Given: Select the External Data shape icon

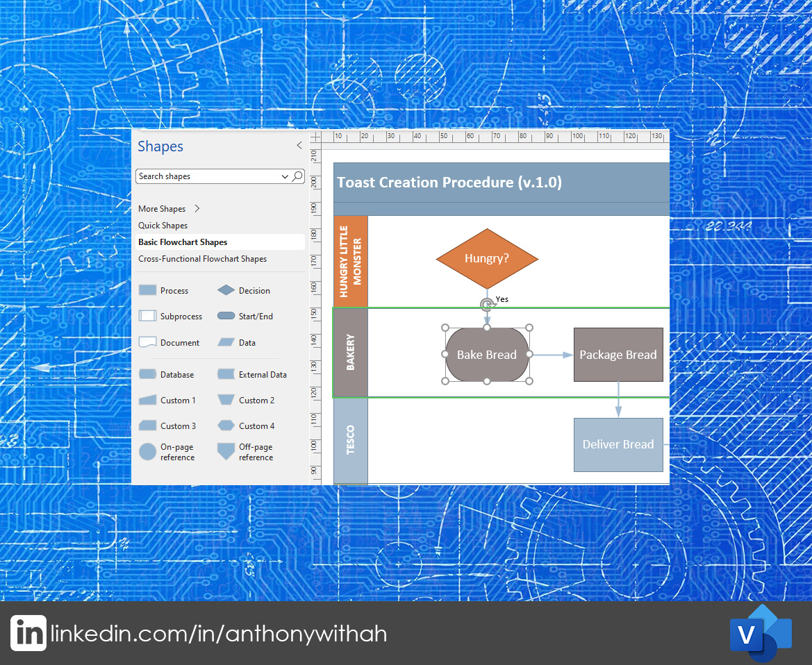Looking at the screenshot, I should pos(224,374).
